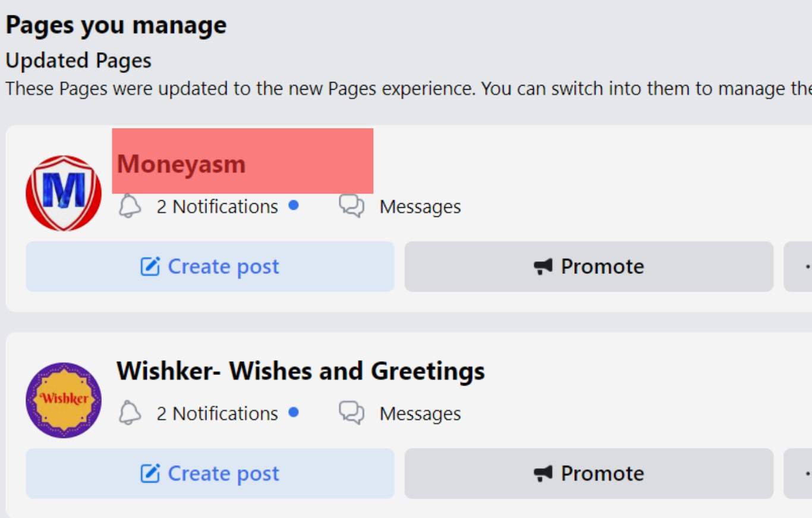View Moneyasm's 2 Notifications text
The image size is (812, 518).
tap(217, 207)
